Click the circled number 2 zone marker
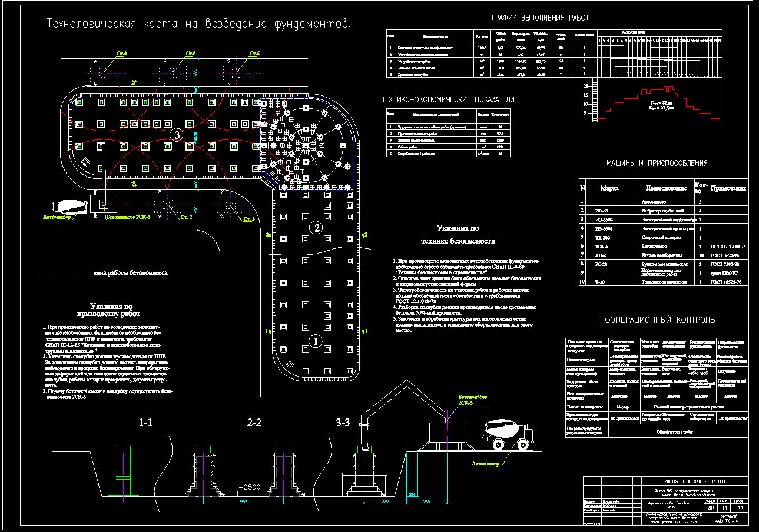The height and width of the screenshot is (532, 759). tap(316, 228)
